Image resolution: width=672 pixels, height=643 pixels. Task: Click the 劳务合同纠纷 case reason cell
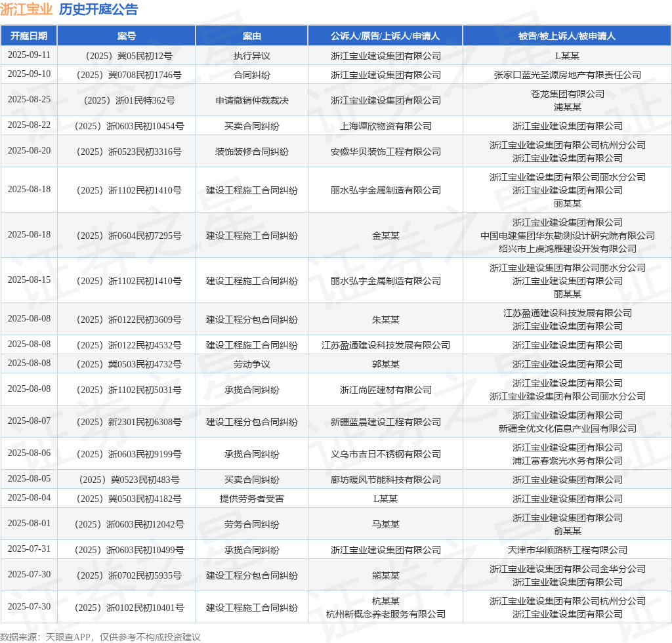(x=251, y=524)
